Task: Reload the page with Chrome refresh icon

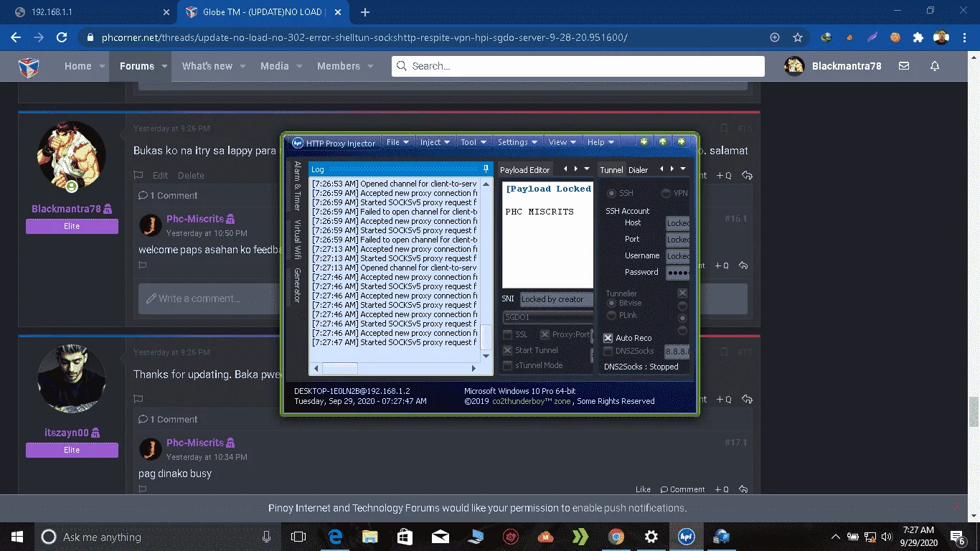Action: [62, 37]
